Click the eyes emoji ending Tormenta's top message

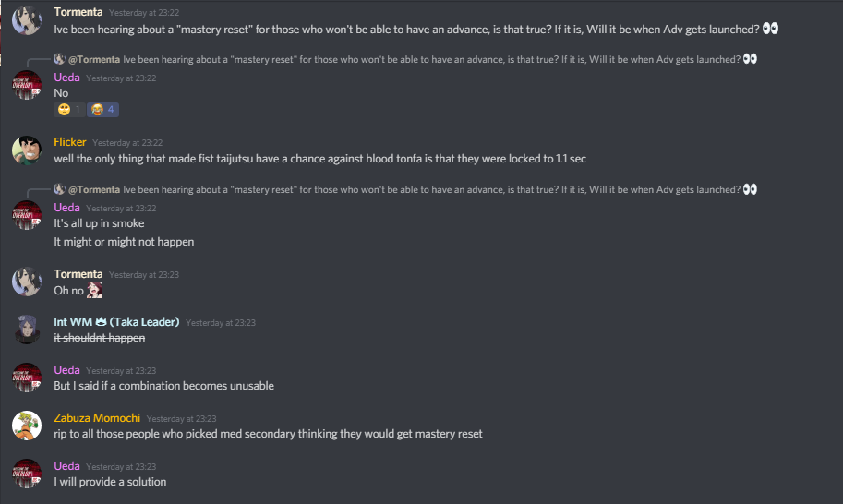pyautogui.click(x=770, y=29)
